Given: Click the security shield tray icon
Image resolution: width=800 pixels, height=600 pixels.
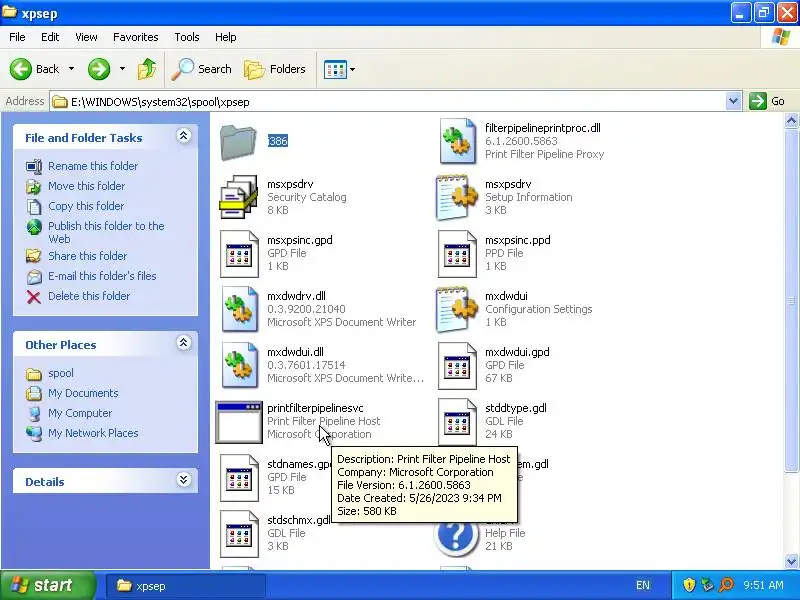Looking at the screenshot, I should pyautogui.click(x=689, y=585).
